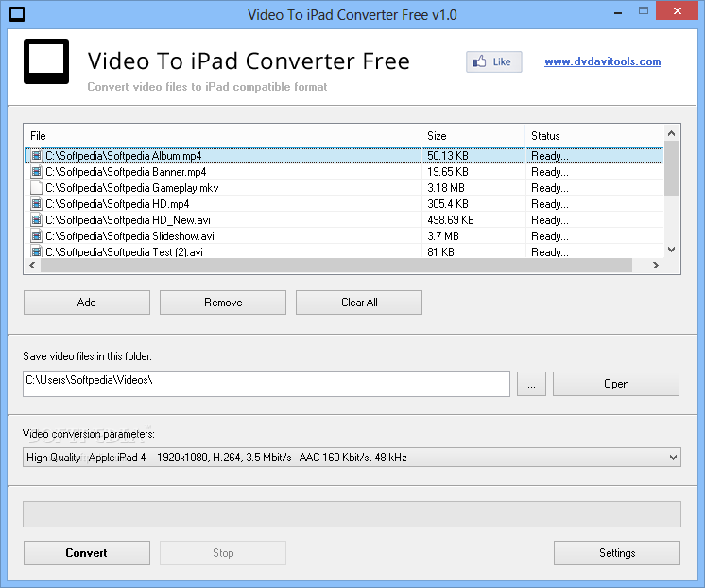The image size is (705, 588).
Task: Click the horizontal scrollbar thumb of file list
Action: click(336, 265)
